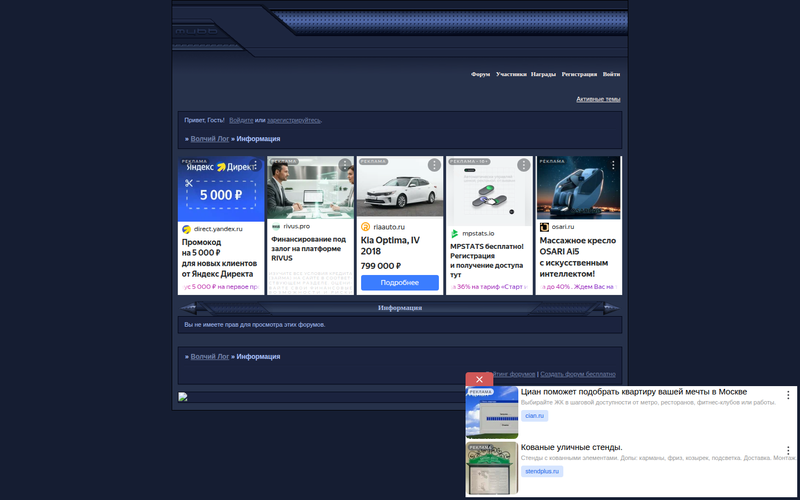
Task: Open three-dot menu on stendplus ad
Action: pos(788,451)
